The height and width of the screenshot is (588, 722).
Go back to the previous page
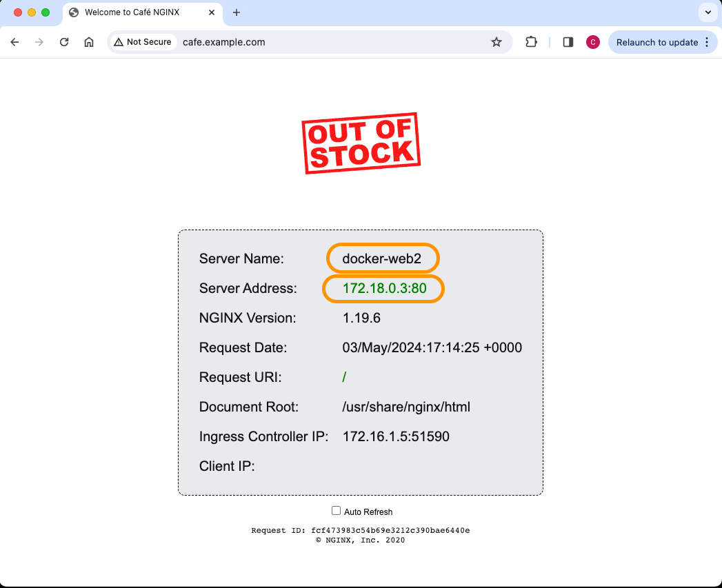click(x=14, y=42)
